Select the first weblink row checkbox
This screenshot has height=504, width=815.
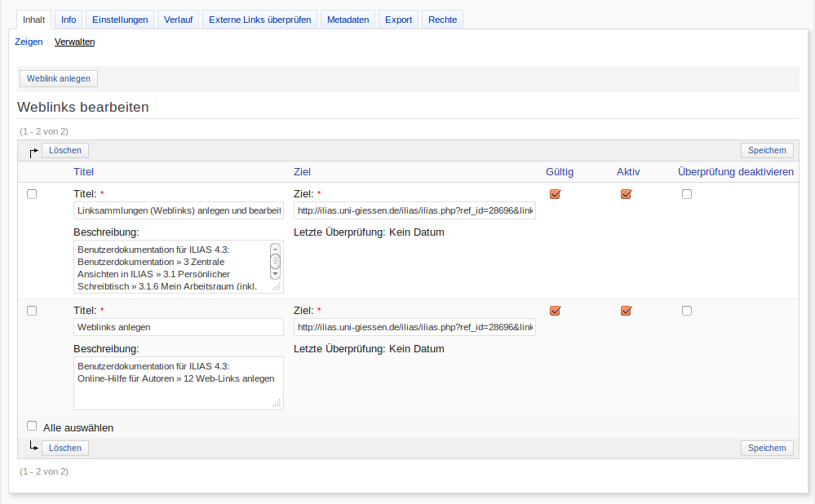click(32, 194)
